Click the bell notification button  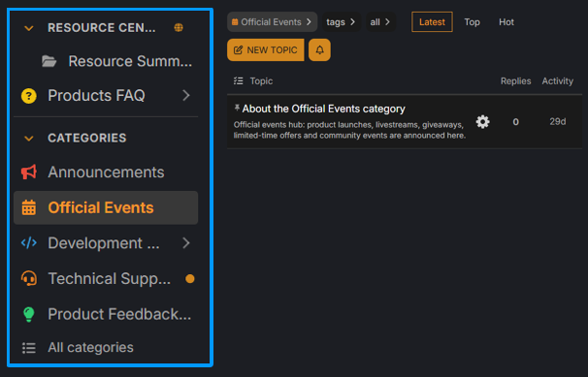point(319,49)
